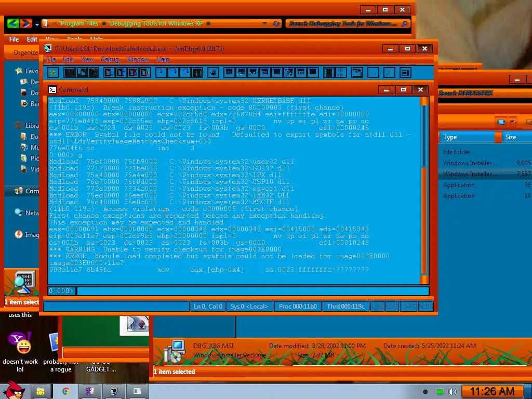Open the Command window via its toolbar icon

pos(229,73)
